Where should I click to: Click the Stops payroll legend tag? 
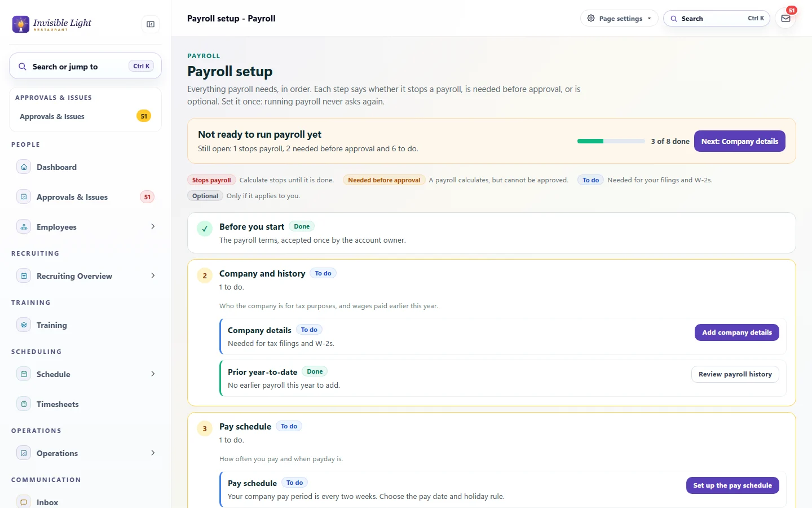pos(211,180)
